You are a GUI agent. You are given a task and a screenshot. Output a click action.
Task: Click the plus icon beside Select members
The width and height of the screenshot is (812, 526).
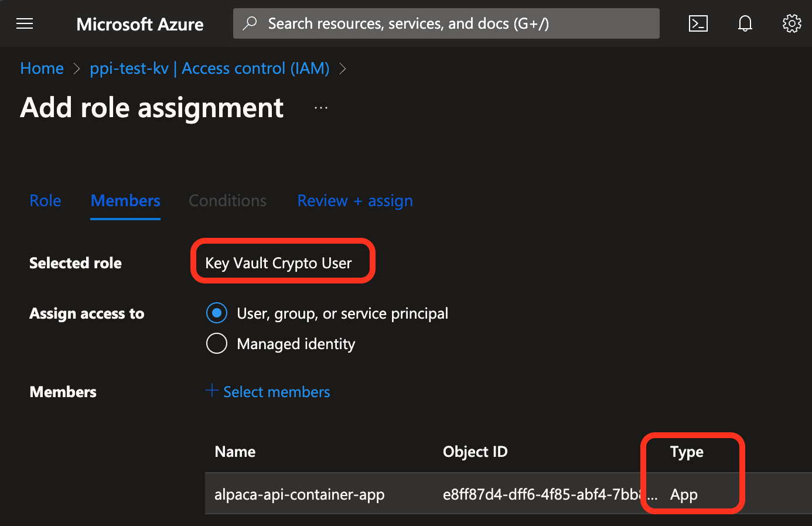(212, 391)
